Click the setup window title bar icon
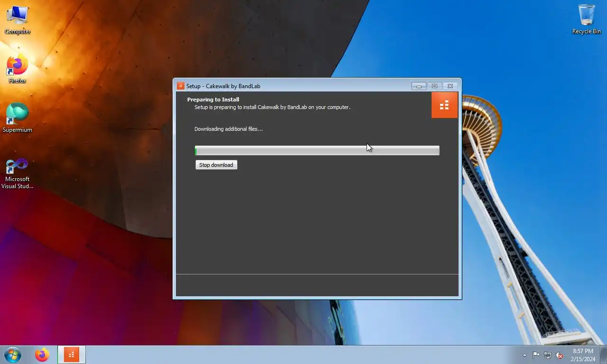This screenshot has width=607, height=364. (x=180, y=86)
